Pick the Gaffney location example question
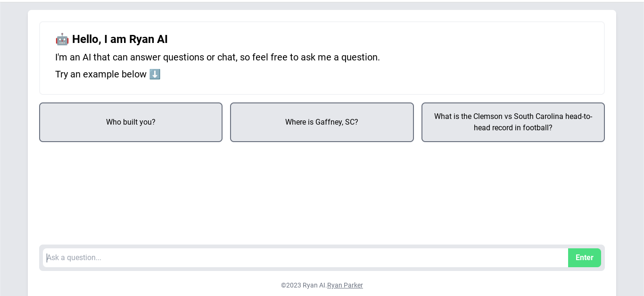This screenshot has width=644, height=296. 322,122
